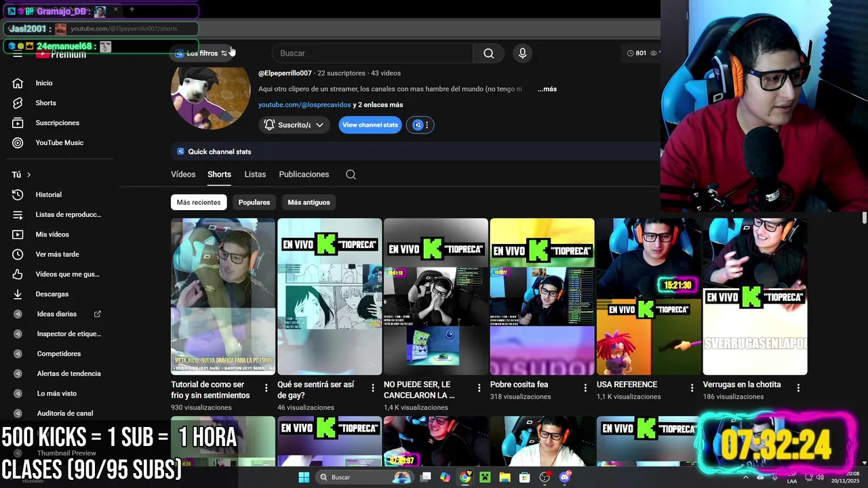
Task: Open the Shorts icon in sidebar
Action: click(18, 103)
